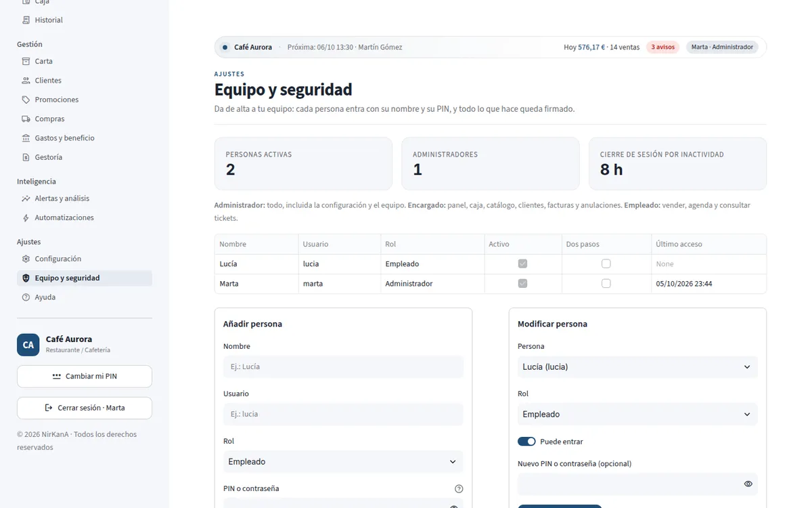Click the text Próxima: 06/10 13:30 · Martín Gómez
The width and height of the screenshot is (812, 508).
point(344,47)
